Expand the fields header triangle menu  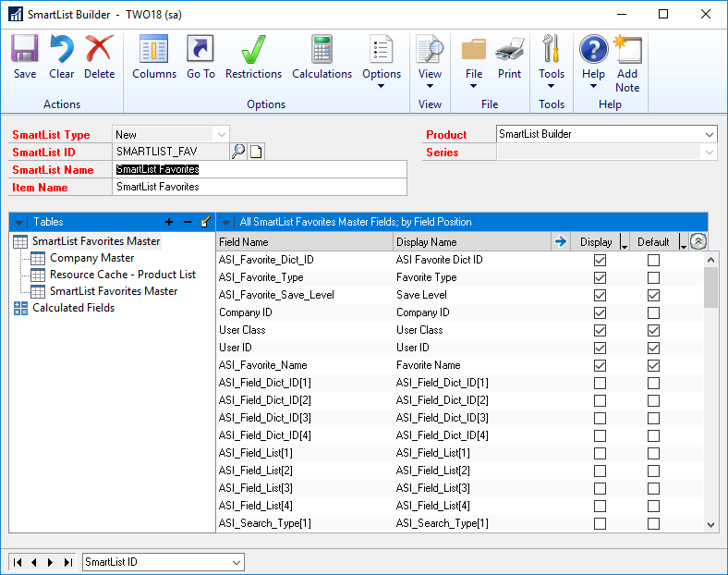pos(225,223)
